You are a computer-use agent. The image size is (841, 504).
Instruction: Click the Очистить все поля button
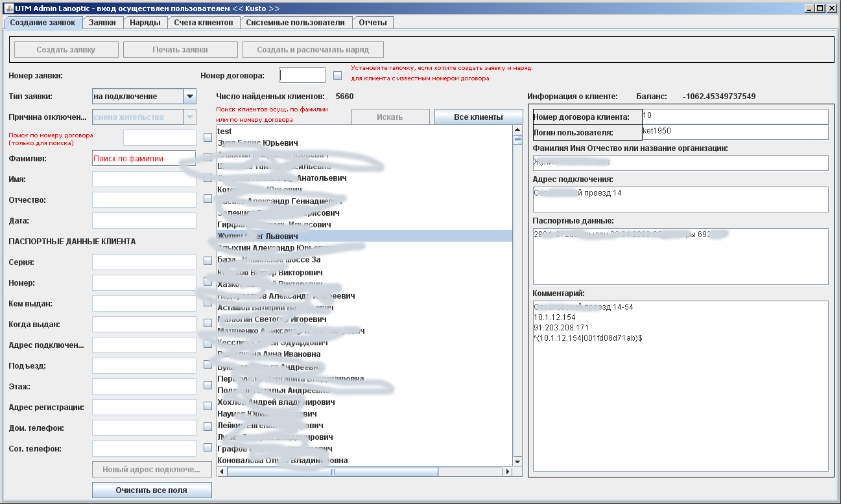pyautogui.click(x=152, y=490)
